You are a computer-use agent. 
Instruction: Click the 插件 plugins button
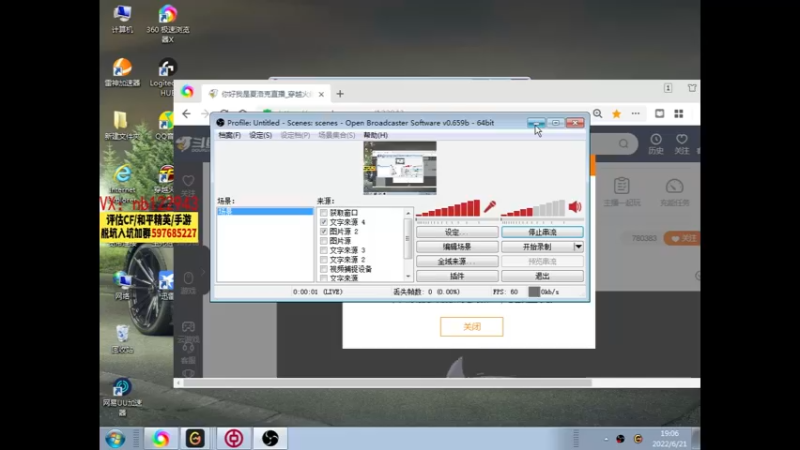coord(457,276)
